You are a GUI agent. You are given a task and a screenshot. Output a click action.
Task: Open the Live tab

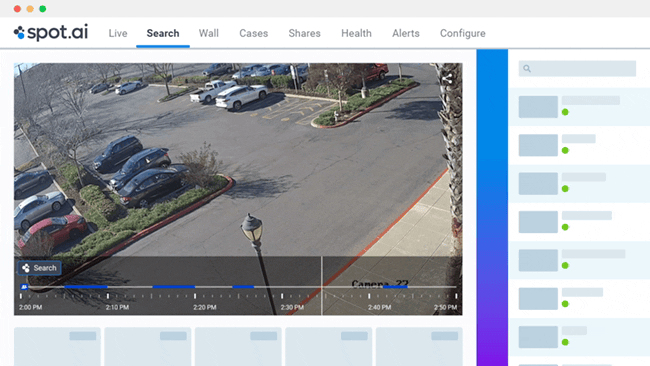(x=118, y=33)
